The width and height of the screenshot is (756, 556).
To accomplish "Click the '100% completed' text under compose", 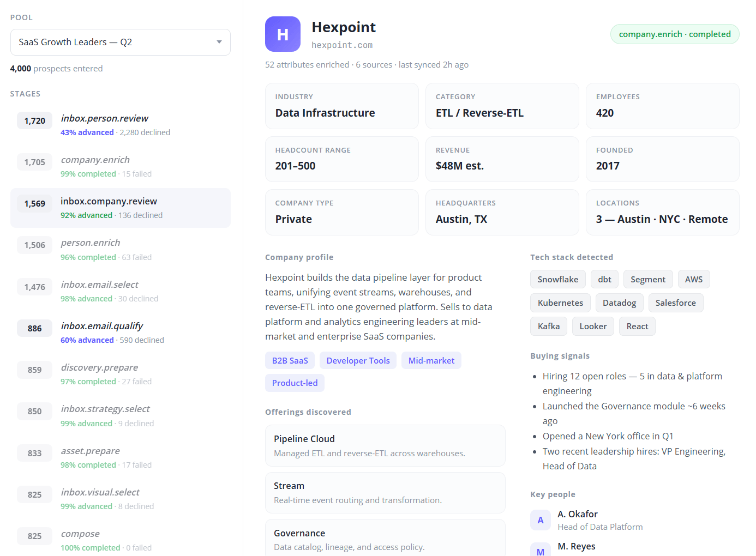I will [x=91, y=548].
